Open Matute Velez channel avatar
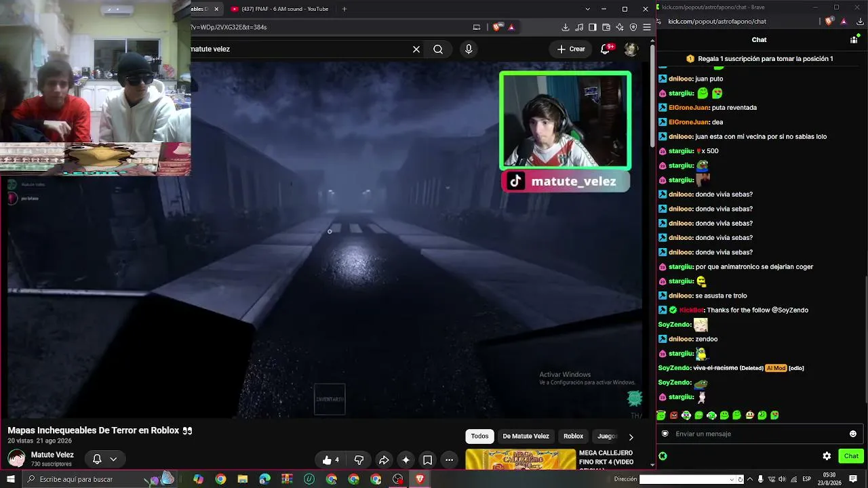Screen dimensions: 868x488 [x=16, y=459]
